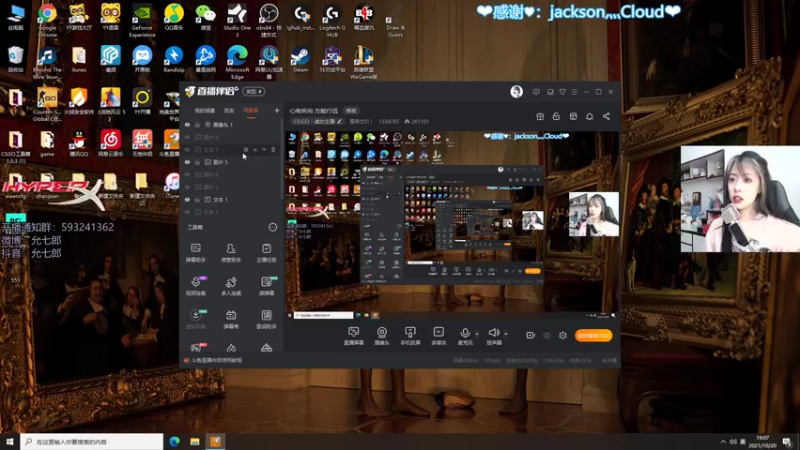Viewport: 800px width, 450px height.
Task: Move layer 文本 3 down with arrow
Action: [264, 149]
